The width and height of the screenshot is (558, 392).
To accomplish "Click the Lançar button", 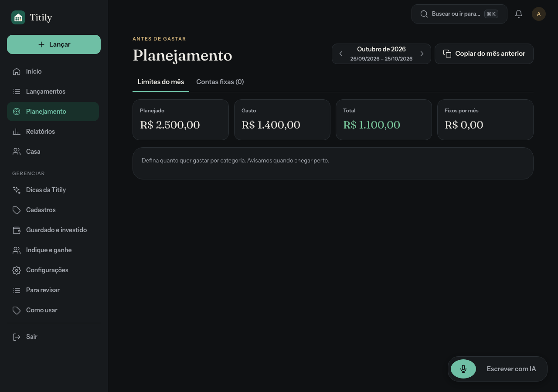I will [x=54, y=44].
